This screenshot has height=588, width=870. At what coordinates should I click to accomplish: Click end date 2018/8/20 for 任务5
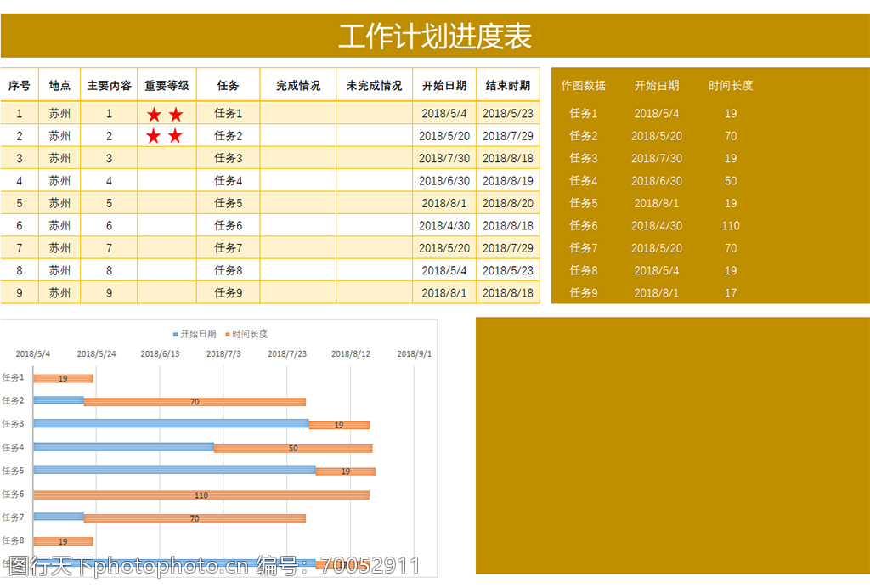point(508,203)
